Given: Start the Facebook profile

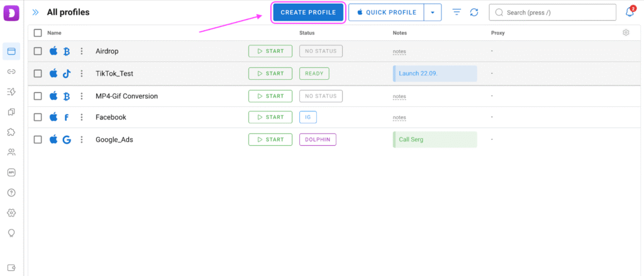Looking at the screenshot, I should [270, 117].
